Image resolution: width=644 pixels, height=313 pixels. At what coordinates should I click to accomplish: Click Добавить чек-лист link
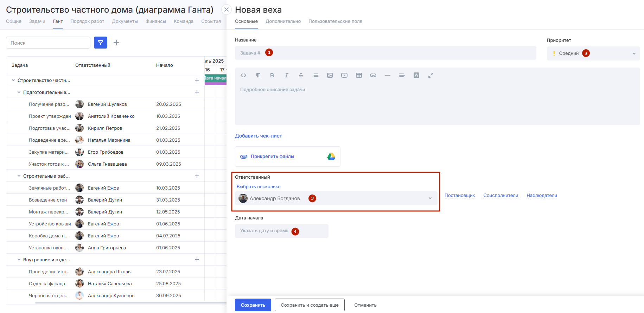[259, 136]
